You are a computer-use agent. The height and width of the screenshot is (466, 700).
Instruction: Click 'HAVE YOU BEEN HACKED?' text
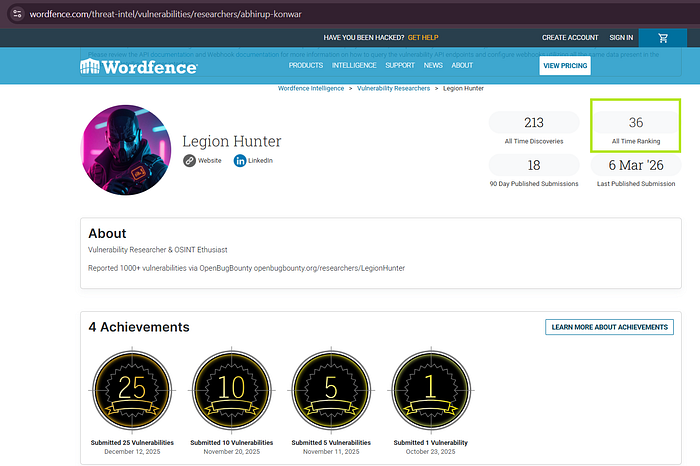click(x=364, y=37)
